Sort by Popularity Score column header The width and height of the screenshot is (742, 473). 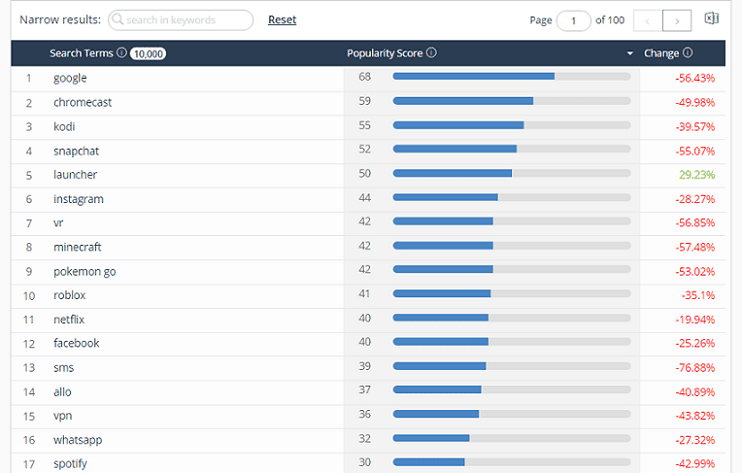pos(385,53)
